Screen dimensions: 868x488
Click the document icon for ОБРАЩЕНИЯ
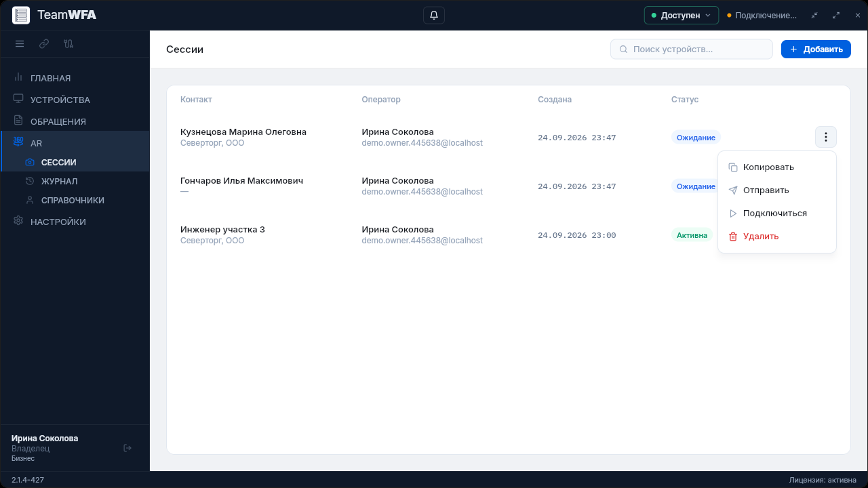point(18,121)
